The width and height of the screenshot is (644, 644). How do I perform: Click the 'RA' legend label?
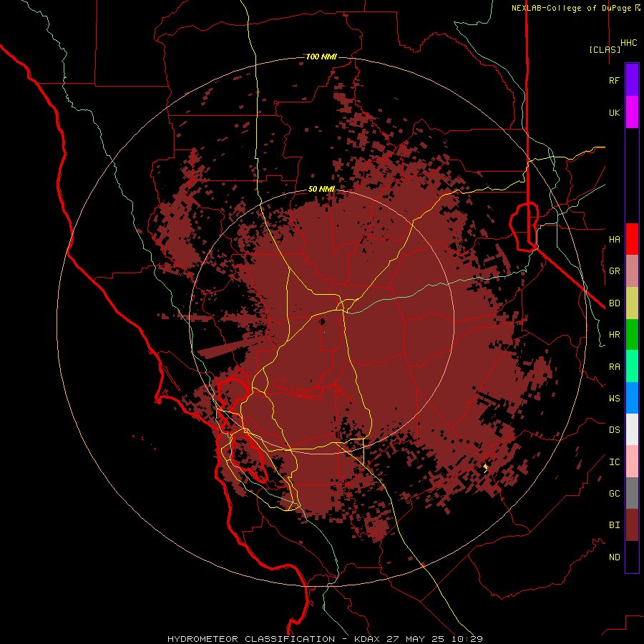(x=615, y=367)
